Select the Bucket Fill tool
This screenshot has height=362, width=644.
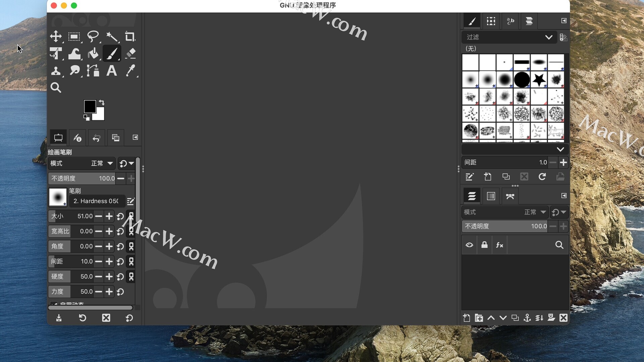click(93, 54)
